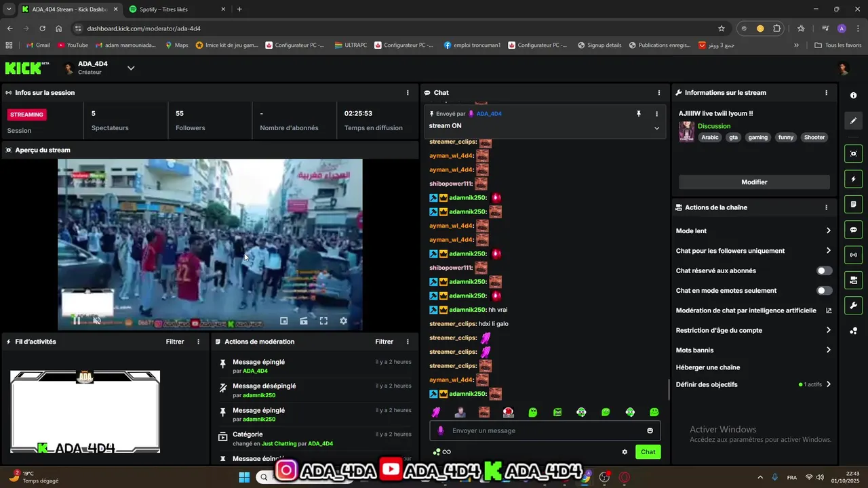Toggle the stream preview panel icon in sidebar

(853, 154)
